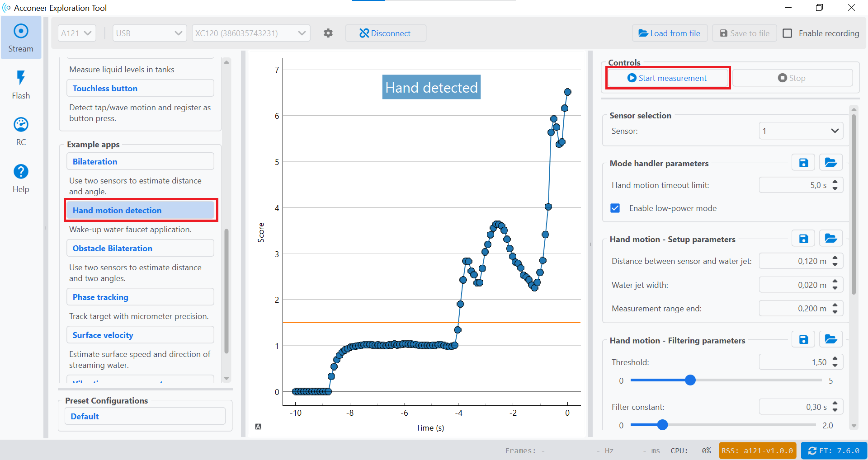The height and width of the screenshot is (460, 868).
Task: Expand the Sensor selection dropdown
Action: 801,131
